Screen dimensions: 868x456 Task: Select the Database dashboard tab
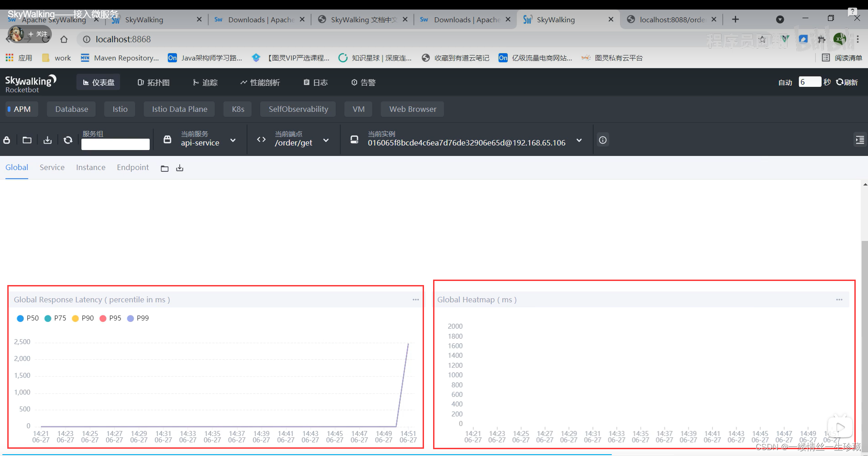(x=72, y=109)
